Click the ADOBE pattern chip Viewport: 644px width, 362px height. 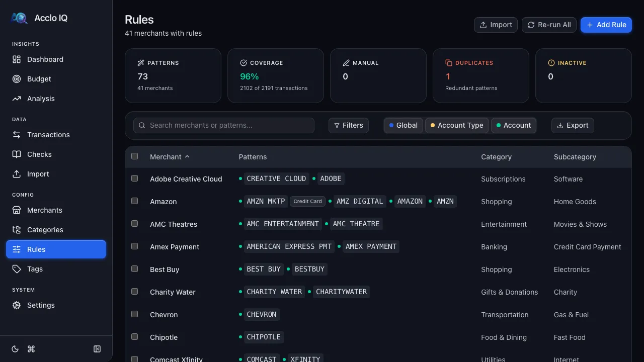(x=331, y=178)
